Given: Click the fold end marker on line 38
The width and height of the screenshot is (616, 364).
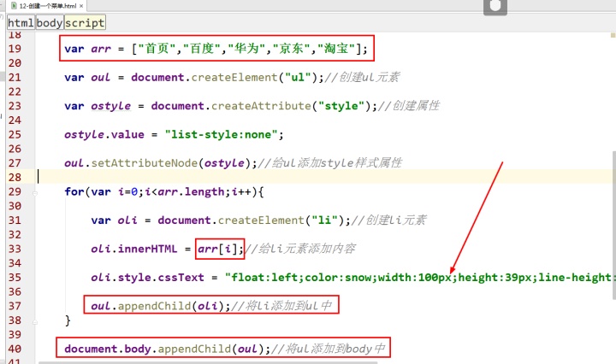Looking at the screenshot, I should pos(35,322).
